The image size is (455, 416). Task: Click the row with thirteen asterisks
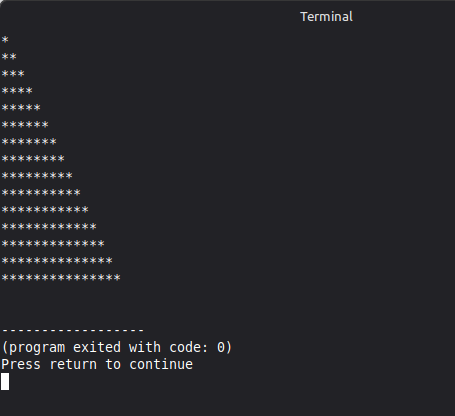click(x=53, y=244)
